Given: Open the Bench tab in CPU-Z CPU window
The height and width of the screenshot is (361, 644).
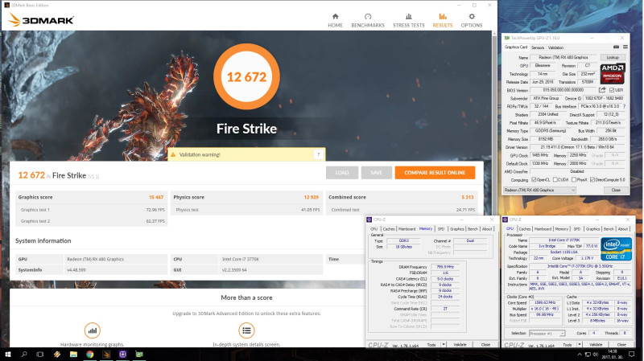Looking at the screenshot, I should coord(609,229).
